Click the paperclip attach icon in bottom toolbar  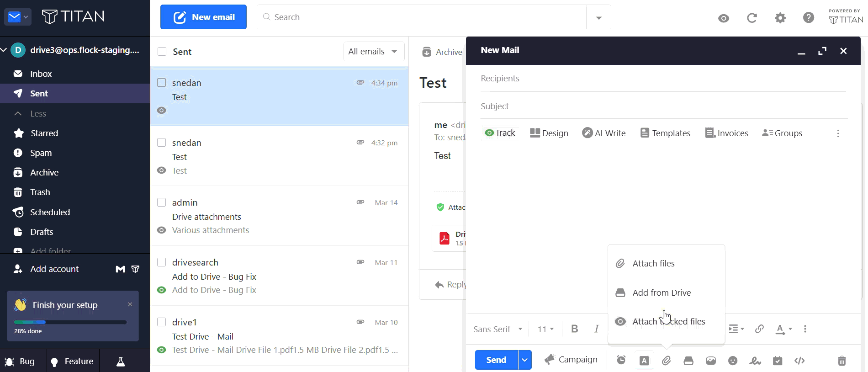(x=667, y=361)
